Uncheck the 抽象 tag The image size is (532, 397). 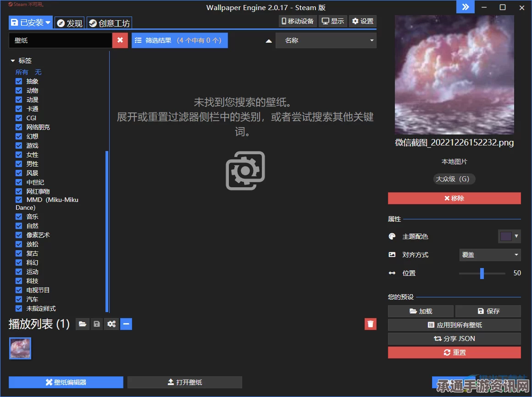click(x=19, y=81)
